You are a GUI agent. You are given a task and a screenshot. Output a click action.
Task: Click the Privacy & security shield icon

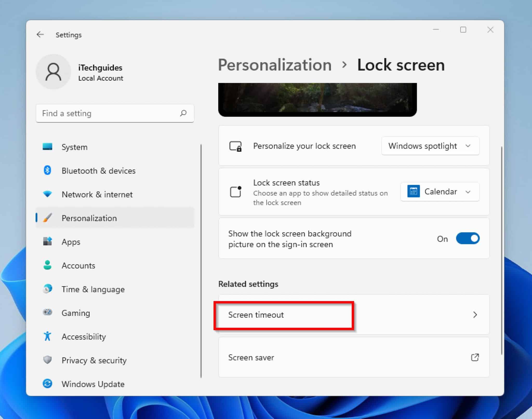pos(48,360)
